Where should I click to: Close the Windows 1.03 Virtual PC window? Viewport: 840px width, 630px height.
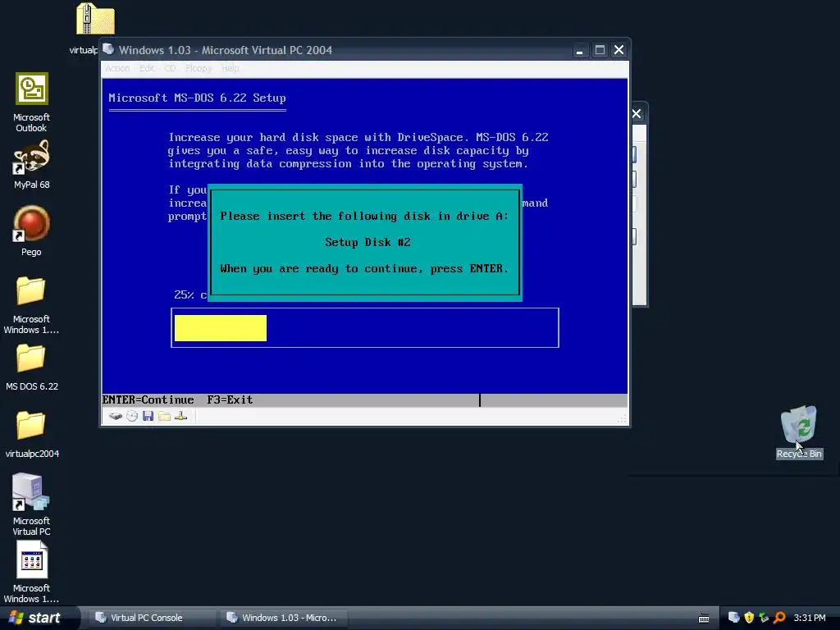(619, 50)
